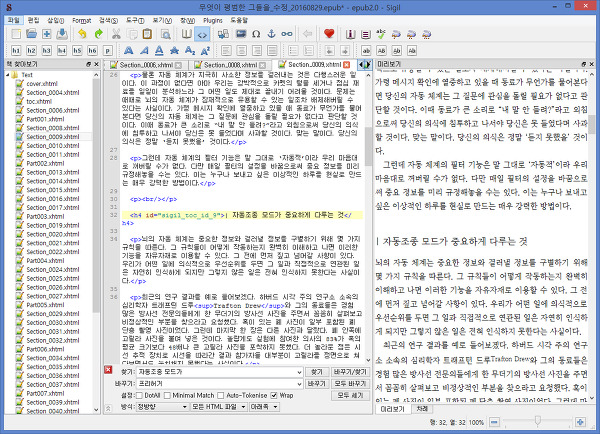
Task: Open the replace text history dropdown
Action: pos(299,383)
